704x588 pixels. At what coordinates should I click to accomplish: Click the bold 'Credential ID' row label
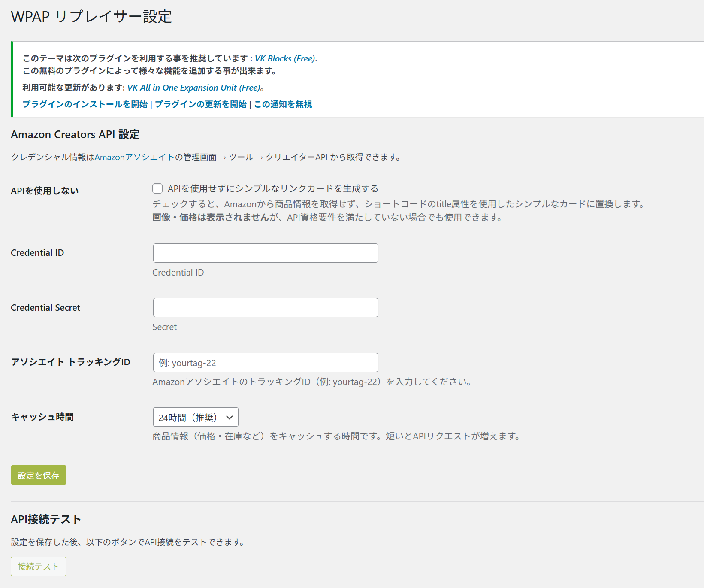tap(37, 253)
